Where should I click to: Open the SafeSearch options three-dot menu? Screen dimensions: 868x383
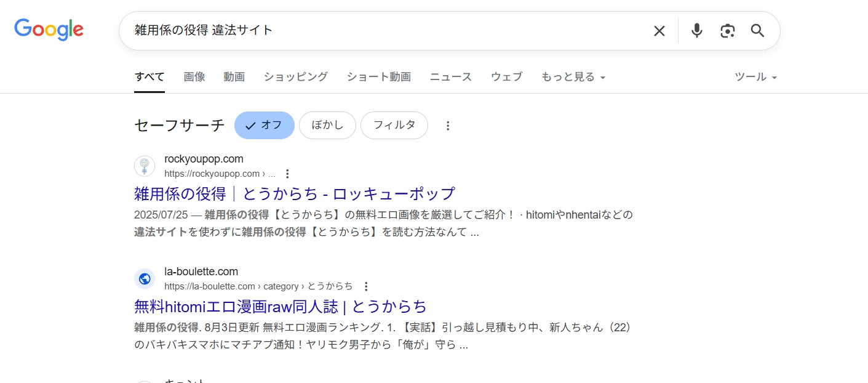coord(448,125)
